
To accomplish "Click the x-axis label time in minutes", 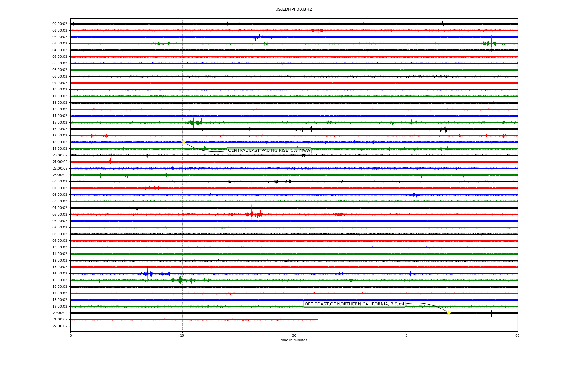I will (294, 340).
